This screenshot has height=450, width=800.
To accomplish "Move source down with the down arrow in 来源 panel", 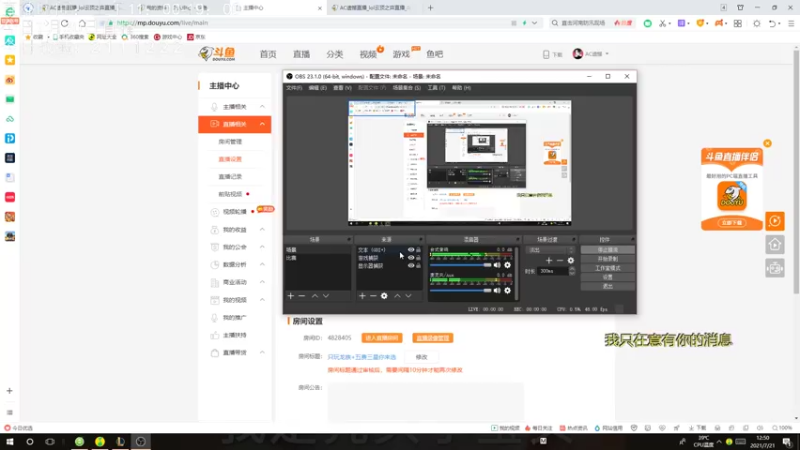I will coord(408,296).
